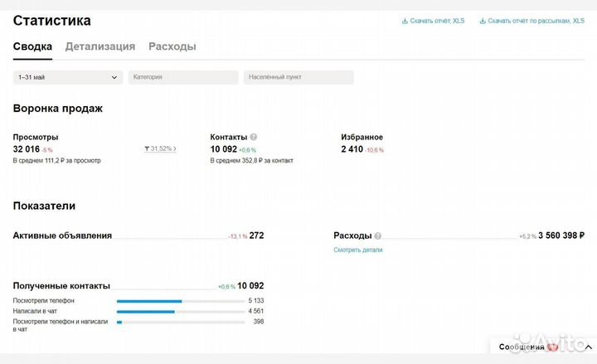Click the download icon for the рассылкам report

tap(483, 21)
